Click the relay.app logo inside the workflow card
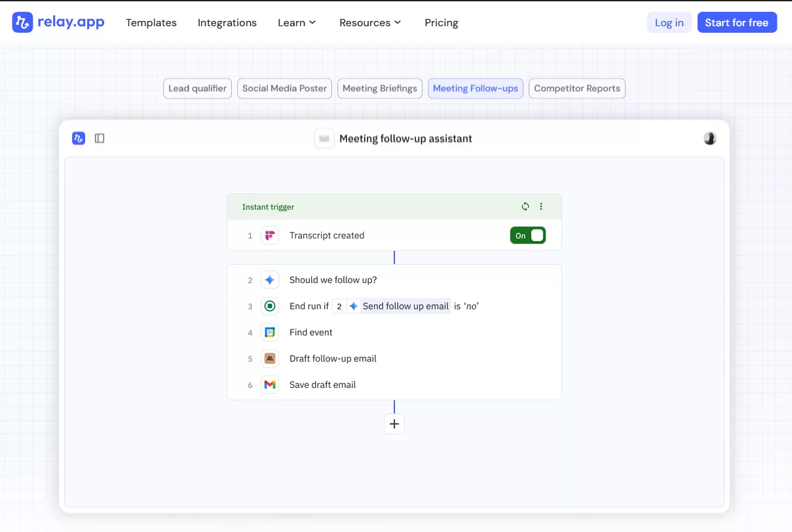This screenshot has width=792, height=532. [x=78, y=138]
